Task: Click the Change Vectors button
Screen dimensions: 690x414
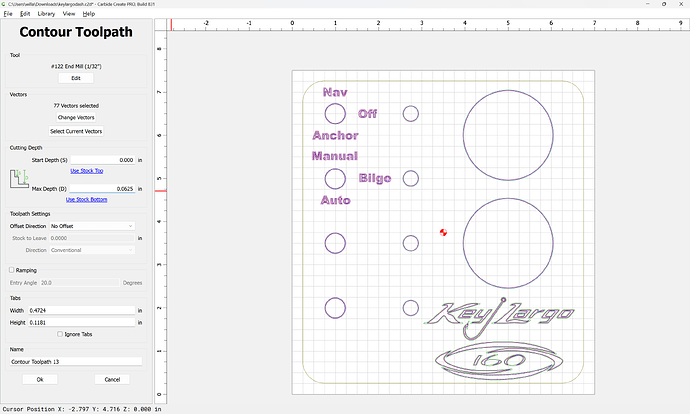Action: pos(76,117)
